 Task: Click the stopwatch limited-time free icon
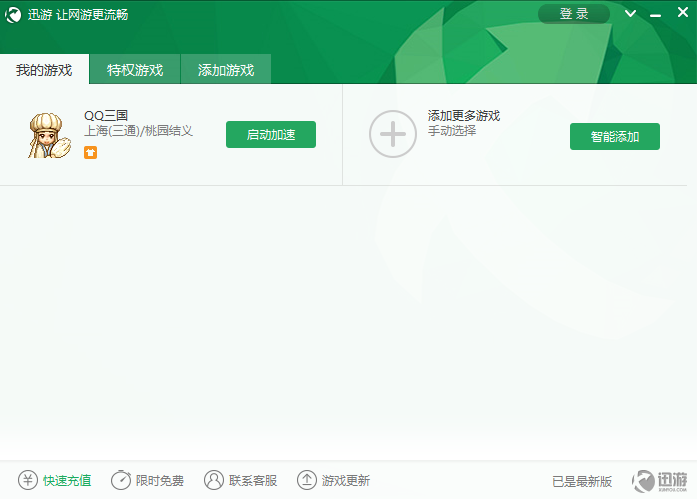pos(121,480)
